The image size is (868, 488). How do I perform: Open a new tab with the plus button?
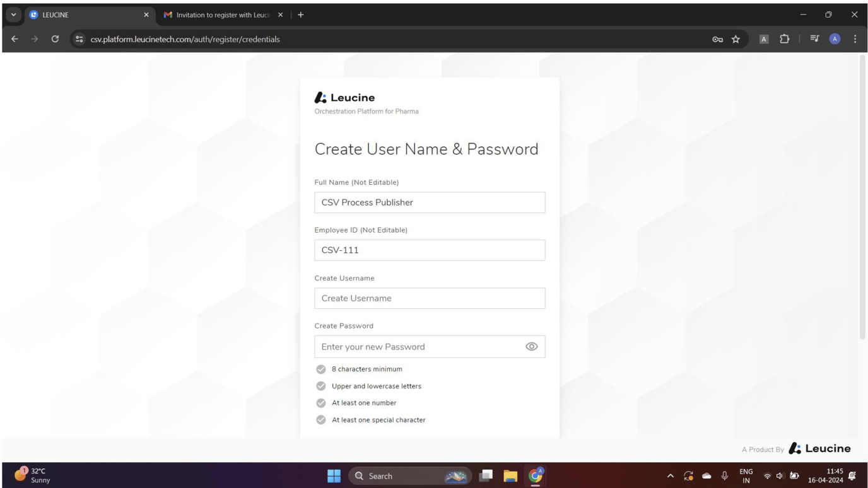coord(301,14)
